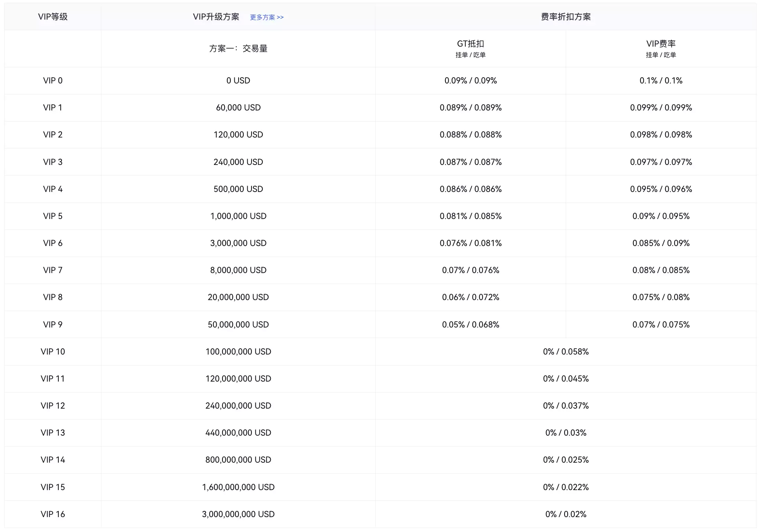Click the 0% / 0.058% fee cell

566,352
